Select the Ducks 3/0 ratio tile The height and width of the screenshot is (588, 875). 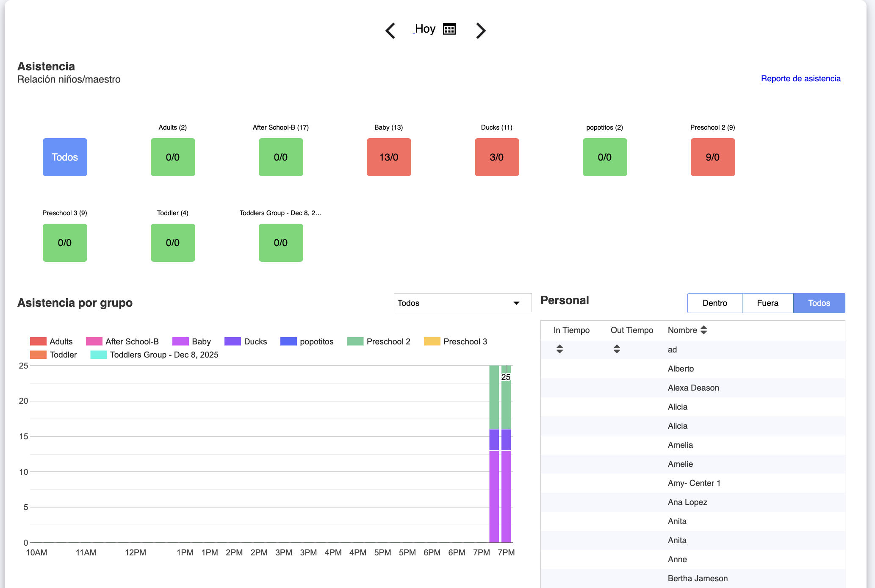pos(496,157)
